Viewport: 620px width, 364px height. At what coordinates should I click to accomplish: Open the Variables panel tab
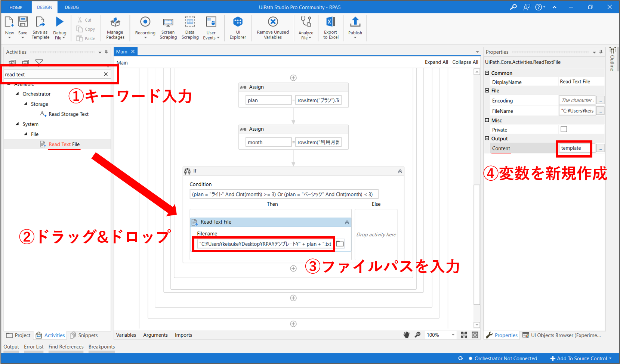[126, 335]
